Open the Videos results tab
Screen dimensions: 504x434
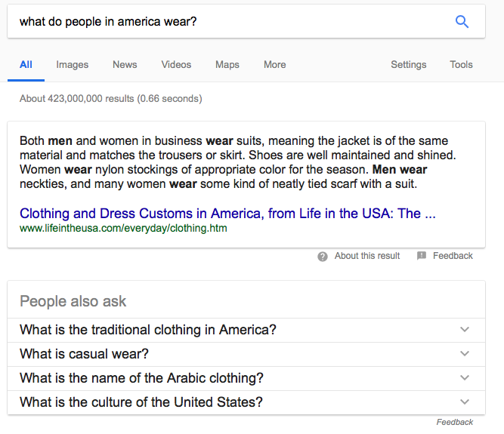pyautogui.click(x=176, y=65)
